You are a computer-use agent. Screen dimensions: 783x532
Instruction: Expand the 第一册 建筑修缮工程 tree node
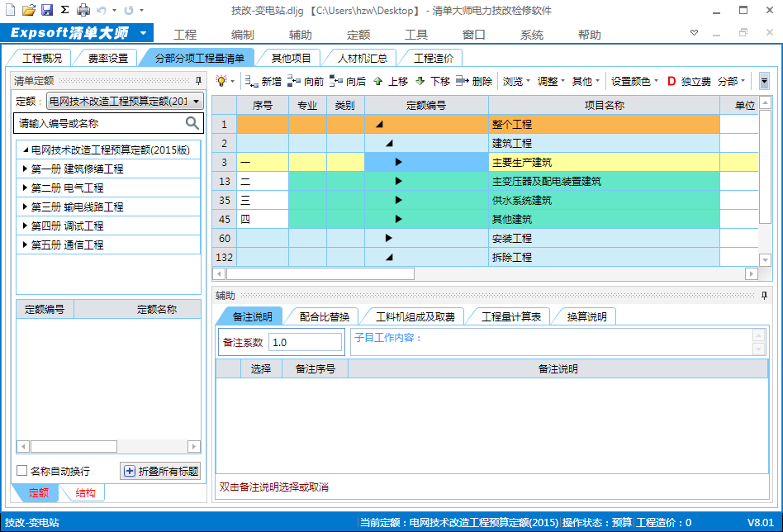[25, 169]
